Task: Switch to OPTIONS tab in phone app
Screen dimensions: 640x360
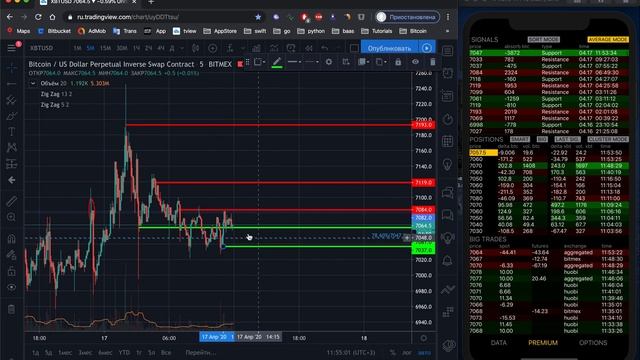Action: [593, 343]
